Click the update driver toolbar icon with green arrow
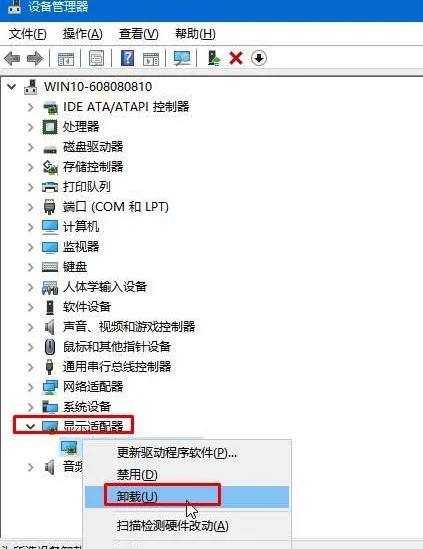 214,58
